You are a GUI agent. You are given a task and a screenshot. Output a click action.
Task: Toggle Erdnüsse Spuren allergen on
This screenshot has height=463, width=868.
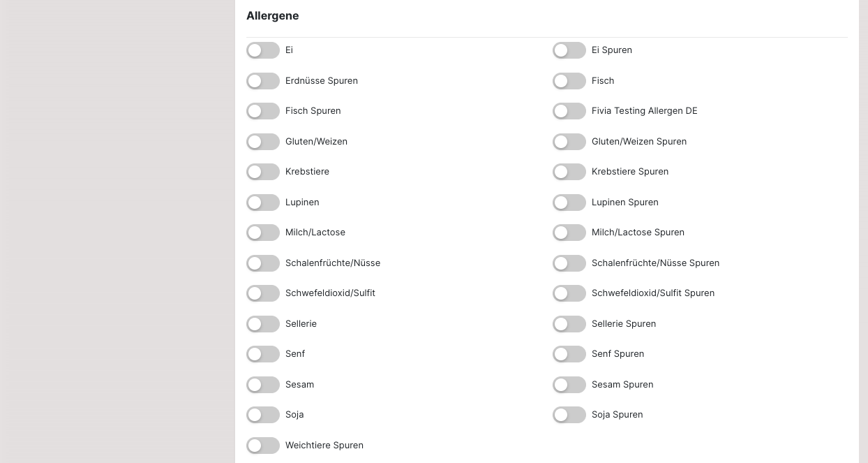point(263,81)
